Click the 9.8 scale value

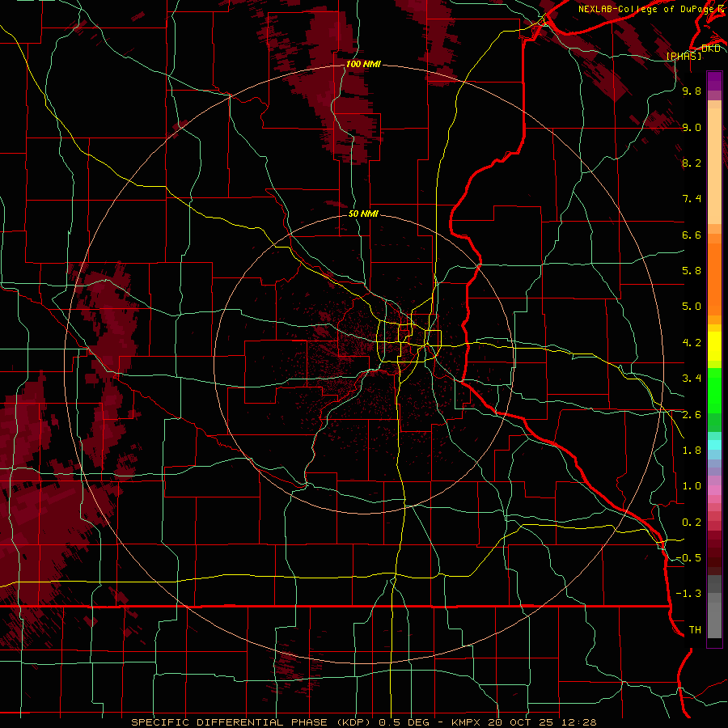pyautogui.click(x=692, y=91)
